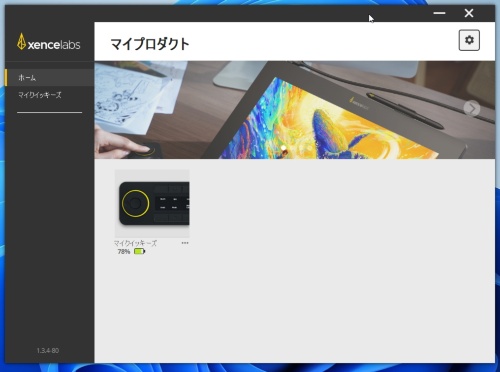Select the ホーム sidebar item

pos(49,78)
